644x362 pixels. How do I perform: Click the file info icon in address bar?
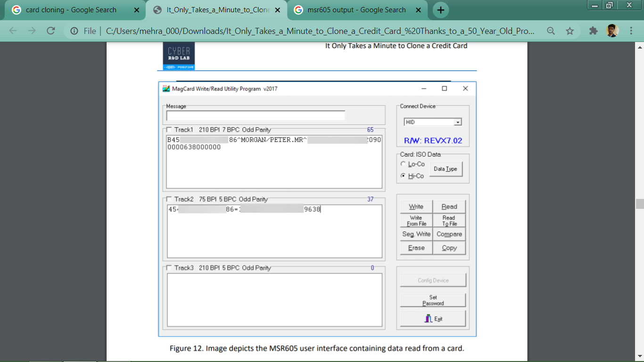(x=74, y=31)
